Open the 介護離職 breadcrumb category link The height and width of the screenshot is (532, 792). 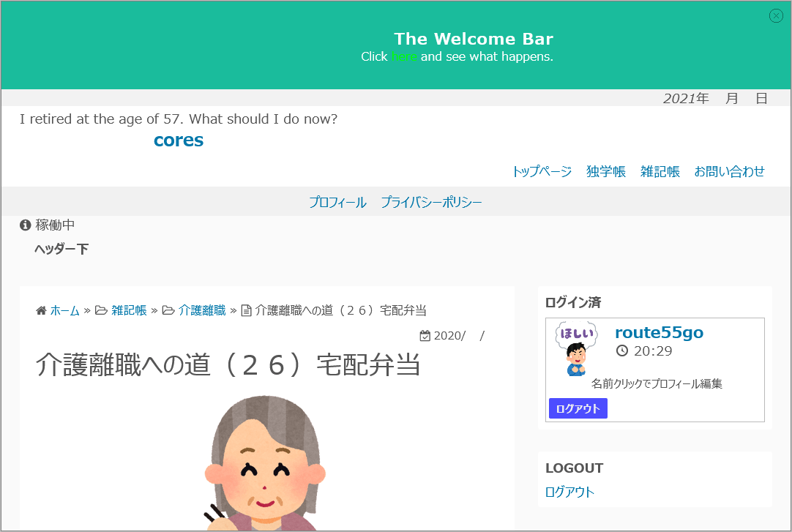(x=202, y=310)
